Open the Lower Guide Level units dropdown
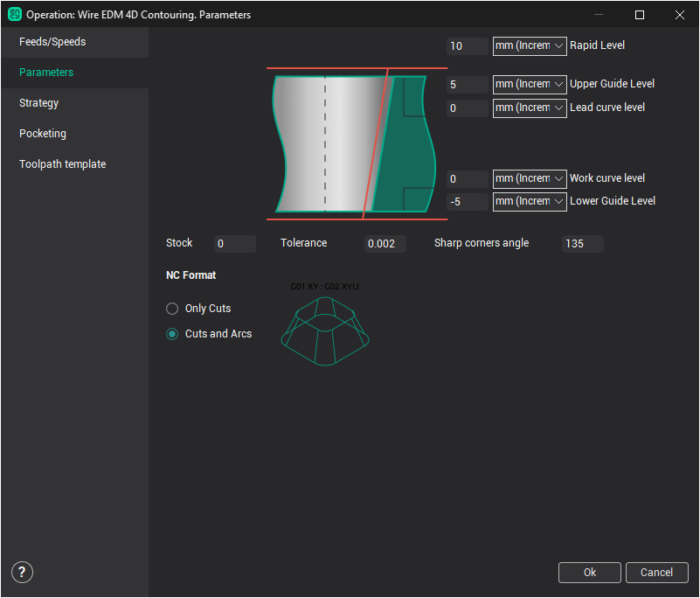 [x=530, y=202]
